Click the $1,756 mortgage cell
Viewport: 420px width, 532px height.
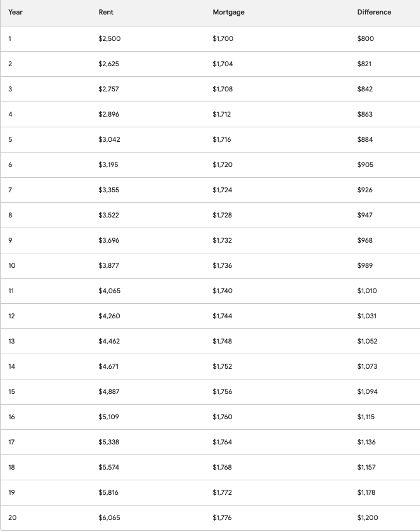pos(223,392)
